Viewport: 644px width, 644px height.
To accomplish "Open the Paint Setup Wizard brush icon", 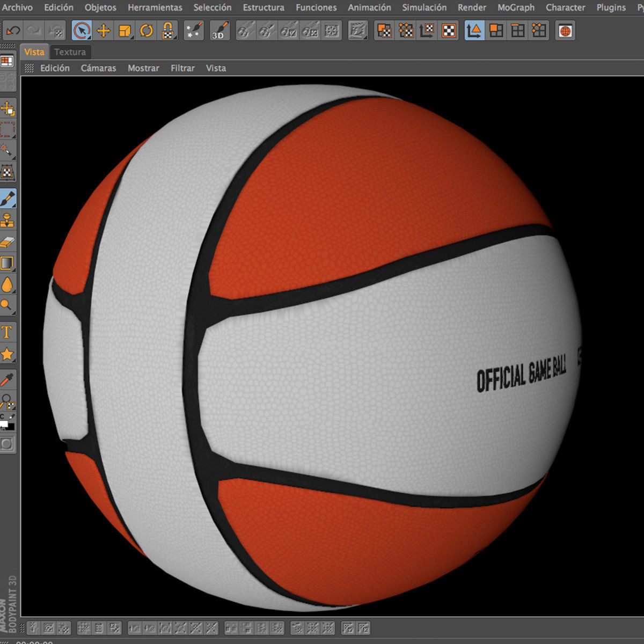I will (x=193, y=31).
